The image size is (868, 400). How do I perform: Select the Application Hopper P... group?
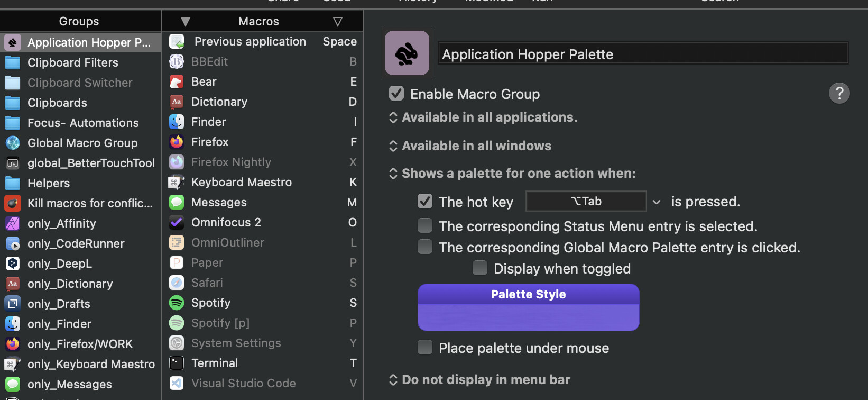pos(80,42)
